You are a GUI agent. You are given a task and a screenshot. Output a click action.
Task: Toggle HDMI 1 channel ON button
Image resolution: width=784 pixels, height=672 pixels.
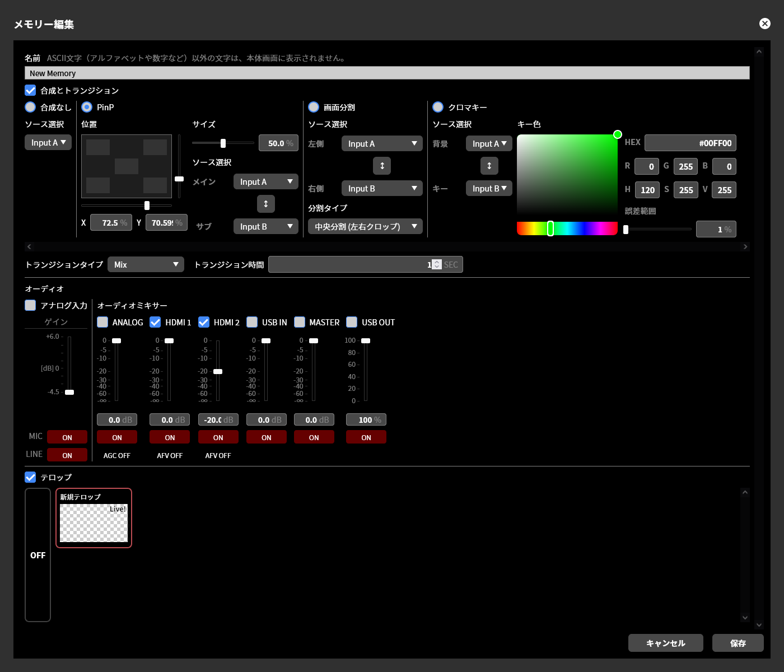(x=170, y=437)
